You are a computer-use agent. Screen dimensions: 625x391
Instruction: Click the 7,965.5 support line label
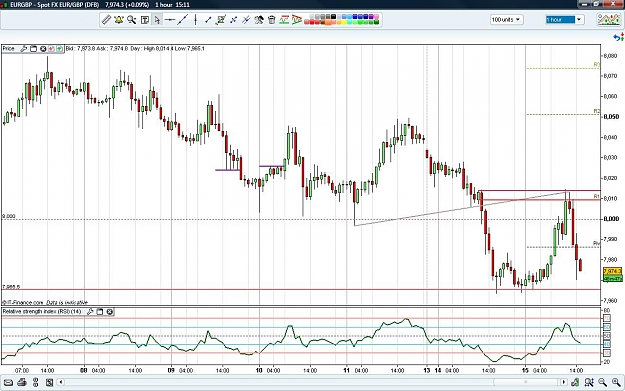(x=11, y=287)
